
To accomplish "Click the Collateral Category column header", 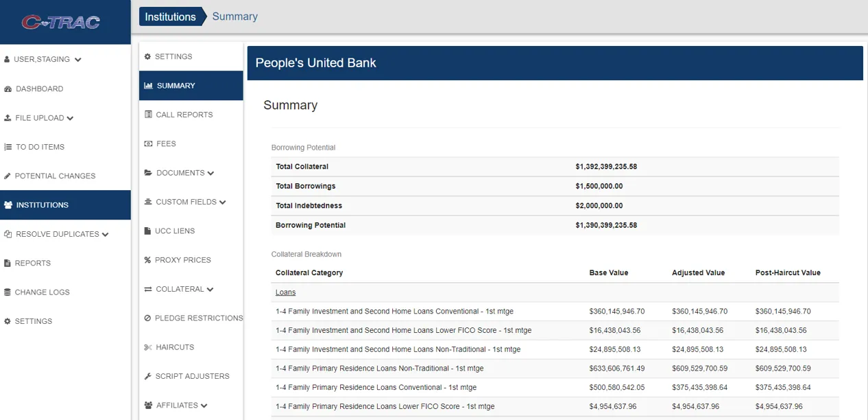I will click(309, 273).
